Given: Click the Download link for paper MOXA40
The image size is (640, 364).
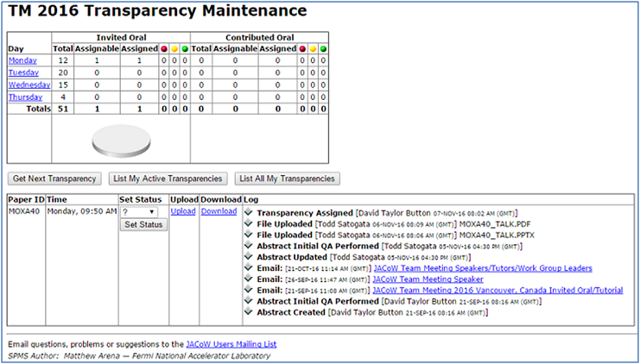Looking at the screenshot, I should pos(219,211).
